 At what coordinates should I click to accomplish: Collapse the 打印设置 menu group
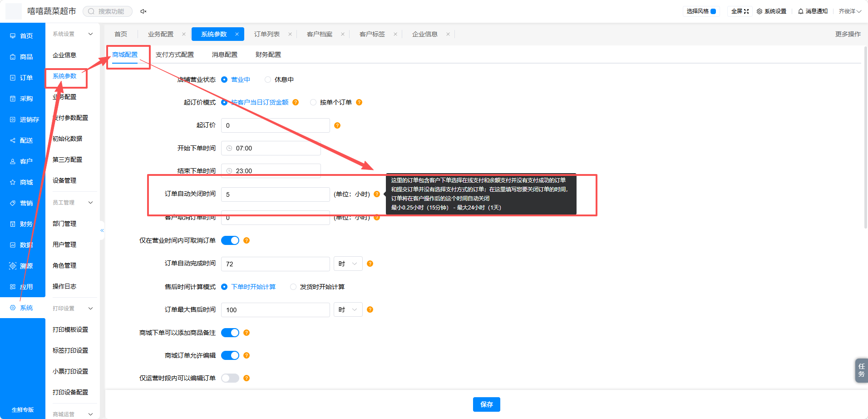[90, 309]
